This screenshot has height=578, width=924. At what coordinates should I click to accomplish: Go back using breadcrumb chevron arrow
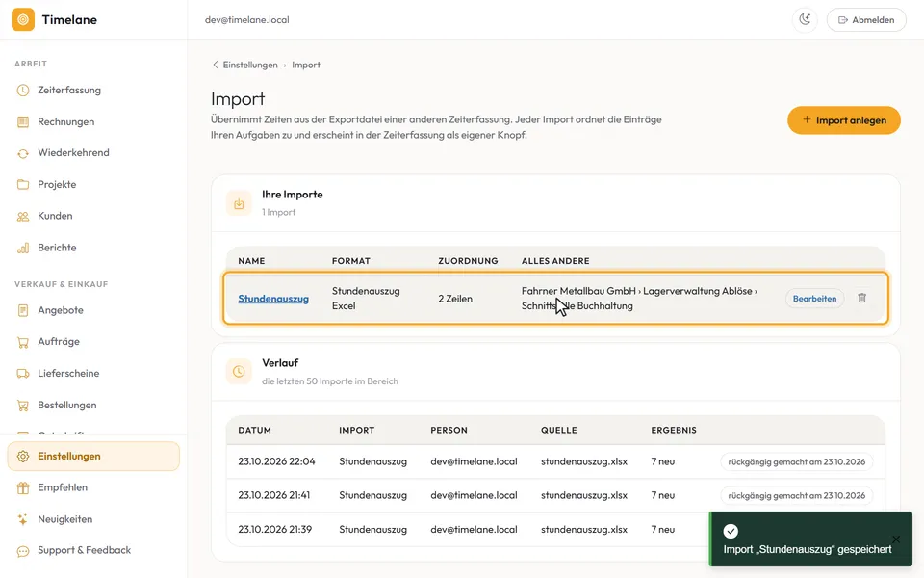(215, 65)
